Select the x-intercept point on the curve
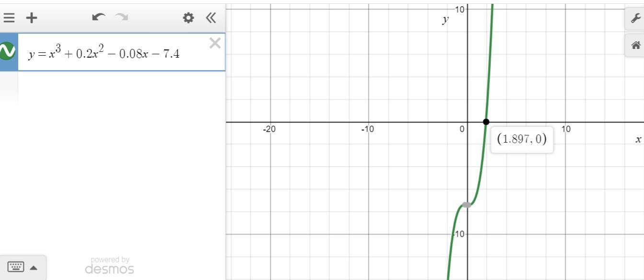The image size is (644, 280). [x=486, y=122]
